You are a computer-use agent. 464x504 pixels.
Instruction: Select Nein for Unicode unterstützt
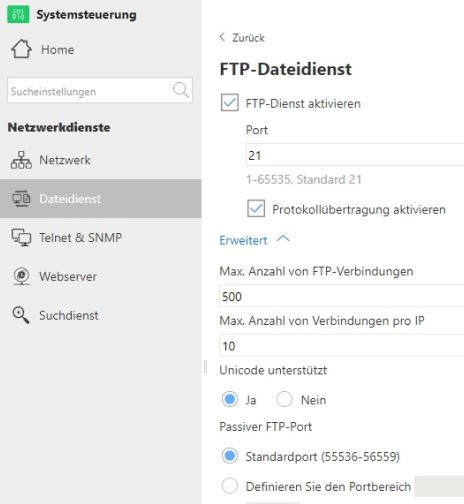tap(284, 399)
